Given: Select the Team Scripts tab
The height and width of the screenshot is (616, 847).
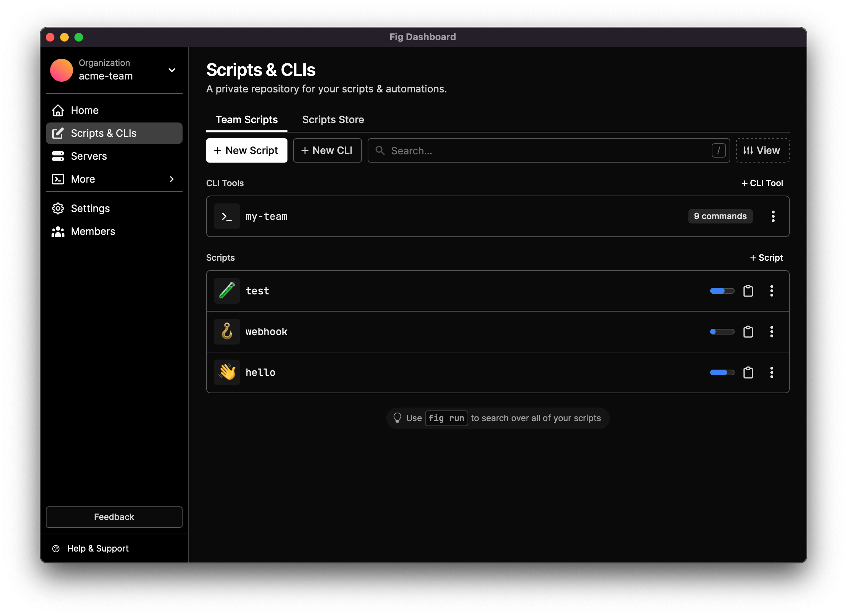Looking at the screenshot, I should 247,120.
